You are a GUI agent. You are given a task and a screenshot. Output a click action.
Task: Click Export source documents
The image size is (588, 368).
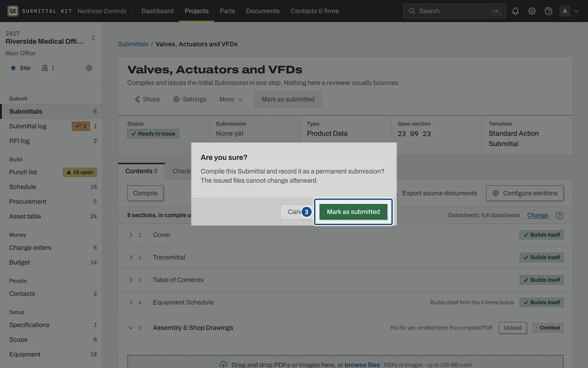[439, 193]
